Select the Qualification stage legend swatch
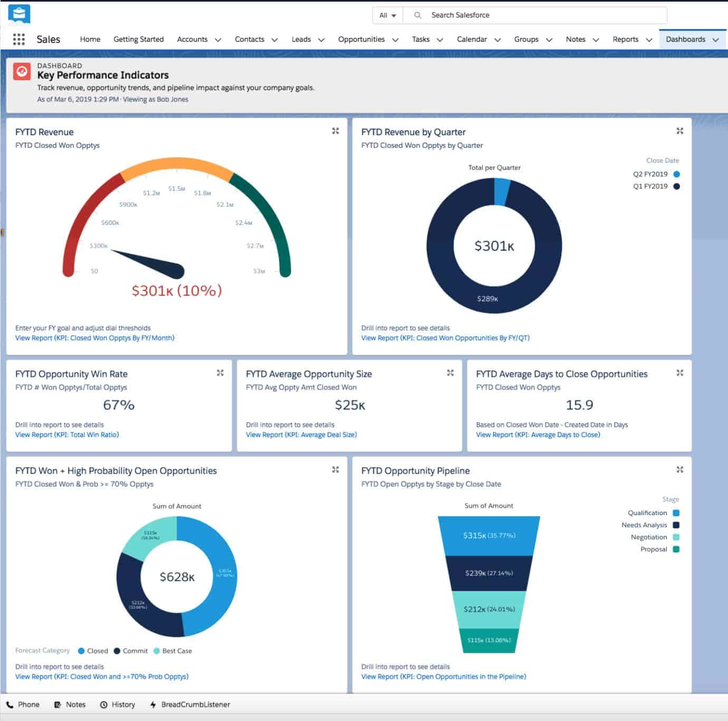This screenshot has height=721, width=728. (x=676, y=513)
